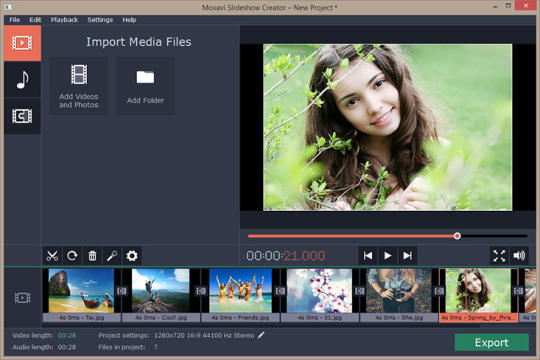Open clip properties gear icon
The width and height of the screenshot is (540, 360).
[132, 256]
